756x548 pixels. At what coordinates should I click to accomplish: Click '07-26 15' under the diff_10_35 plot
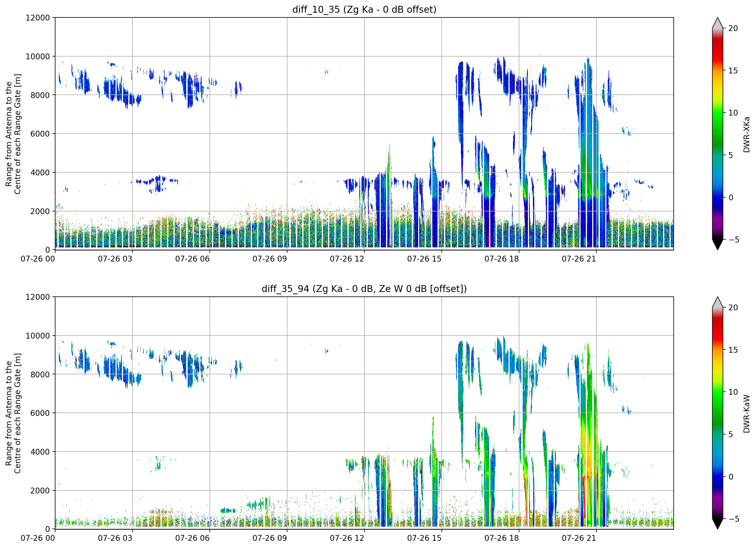[x=424, y=259]
